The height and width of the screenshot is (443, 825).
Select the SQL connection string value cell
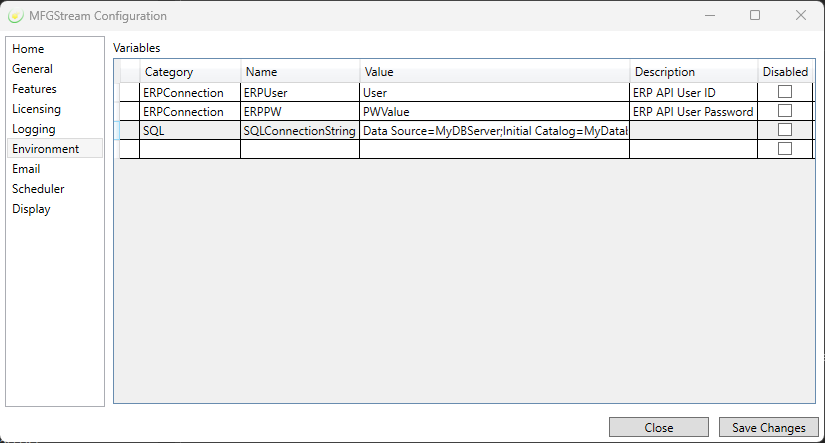point(494,131)
